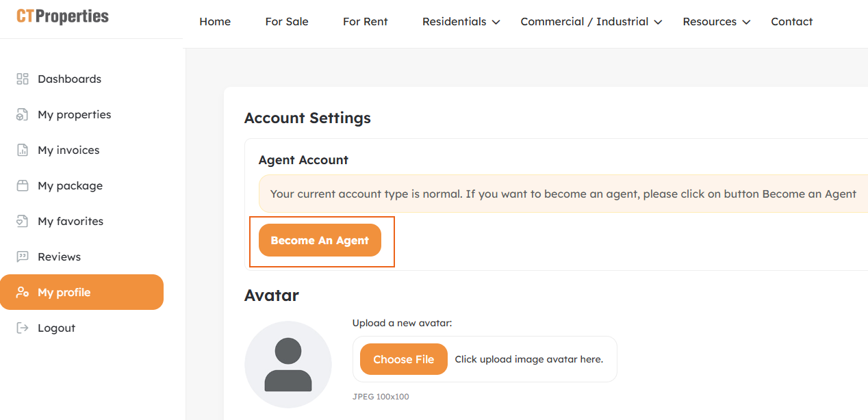
Task: Click the CT Properties logo
Action: pos(62,16)
